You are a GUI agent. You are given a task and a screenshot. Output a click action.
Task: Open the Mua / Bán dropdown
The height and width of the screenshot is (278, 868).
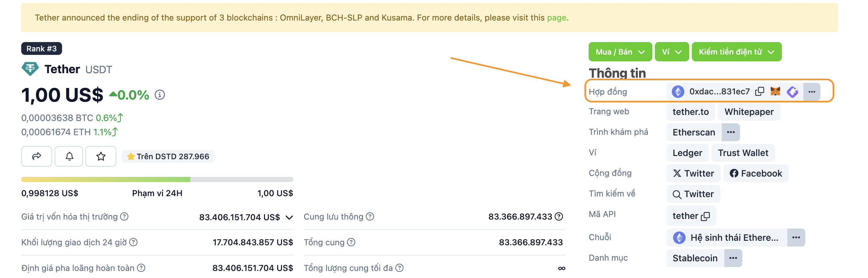click(620, 52)
